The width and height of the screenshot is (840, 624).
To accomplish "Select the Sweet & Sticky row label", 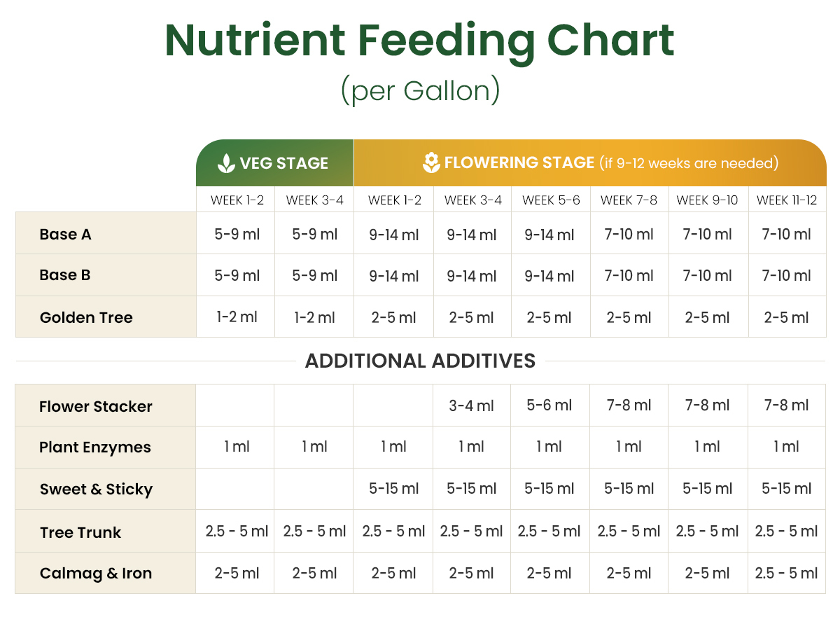I will (x=96, y=490).
